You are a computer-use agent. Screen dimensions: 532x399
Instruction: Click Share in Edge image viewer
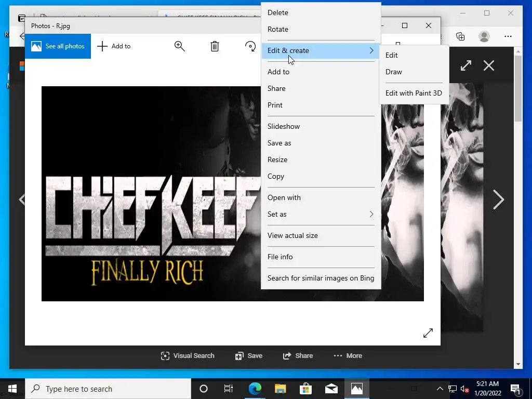(x=298, y=355)
